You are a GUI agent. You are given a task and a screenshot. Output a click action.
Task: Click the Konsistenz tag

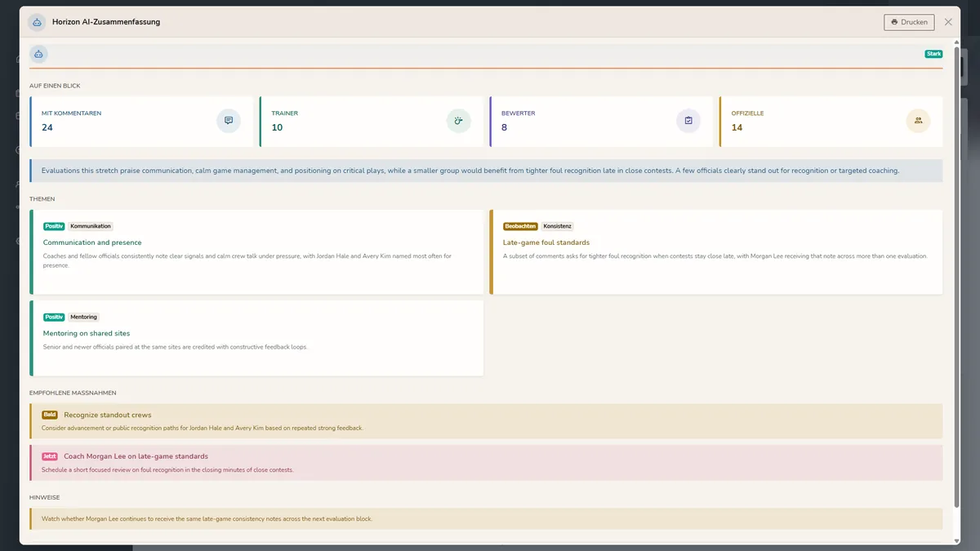[x=557, y=226]
